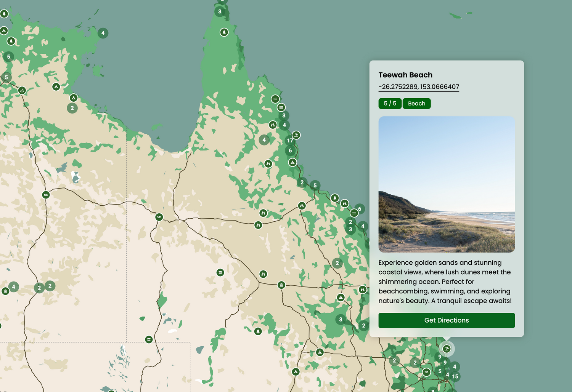
Task: Click the 5 / 5 rating badge
Action: [390, 104]
